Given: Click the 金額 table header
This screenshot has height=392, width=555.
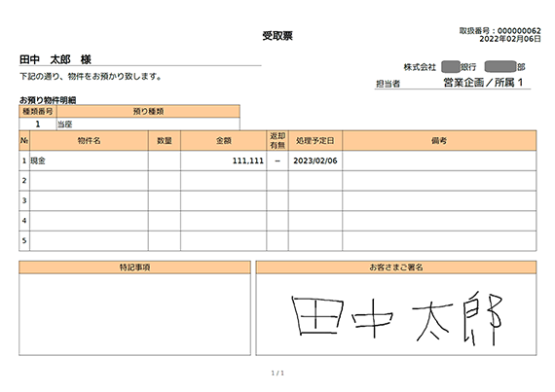Looking at the screenshot, I should point(223,141).
